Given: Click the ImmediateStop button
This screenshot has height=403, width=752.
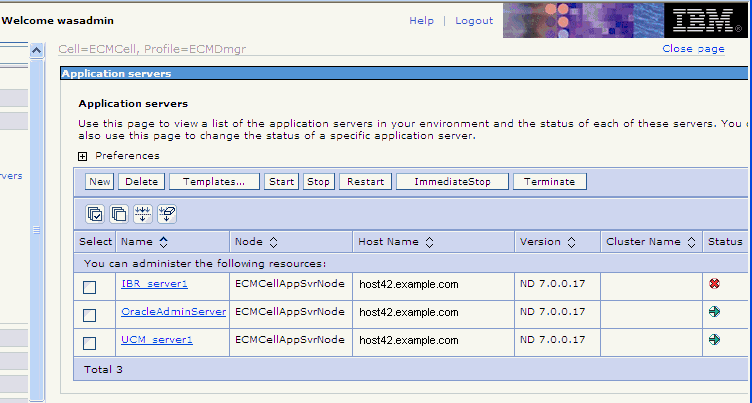Looking at the screenshot, I should pyautogui.click(x=452, y=182).
